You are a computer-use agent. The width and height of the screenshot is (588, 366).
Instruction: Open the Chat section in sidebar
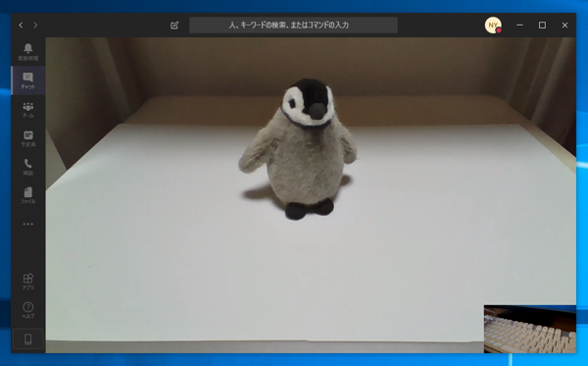point(28,80)
